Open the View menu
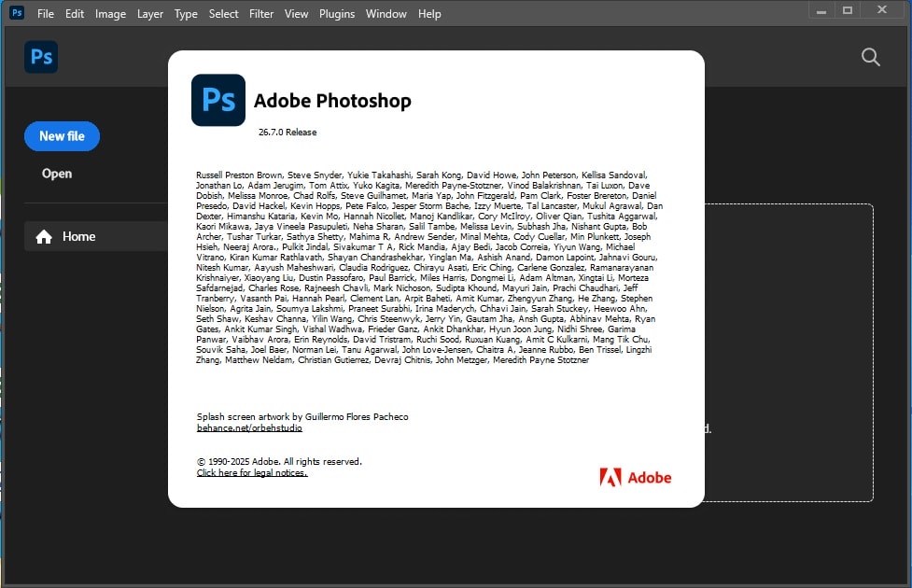 (x=296, y=13)
